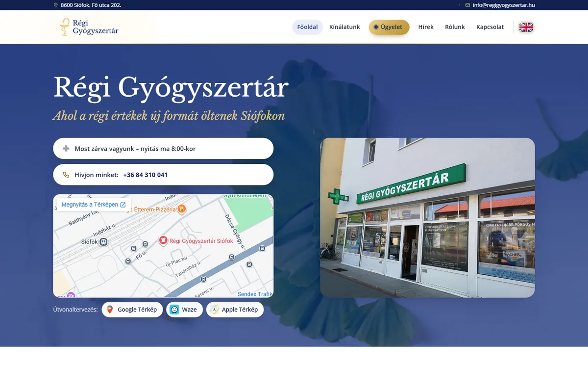Click the tagline Ahol a régi értékek új formát öltenek

coord(169,116)
